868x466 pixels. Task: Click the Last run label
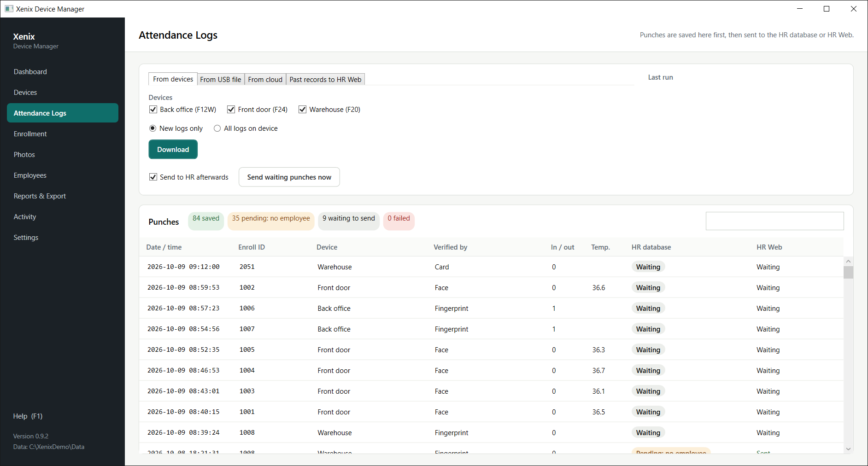(661, 77)
